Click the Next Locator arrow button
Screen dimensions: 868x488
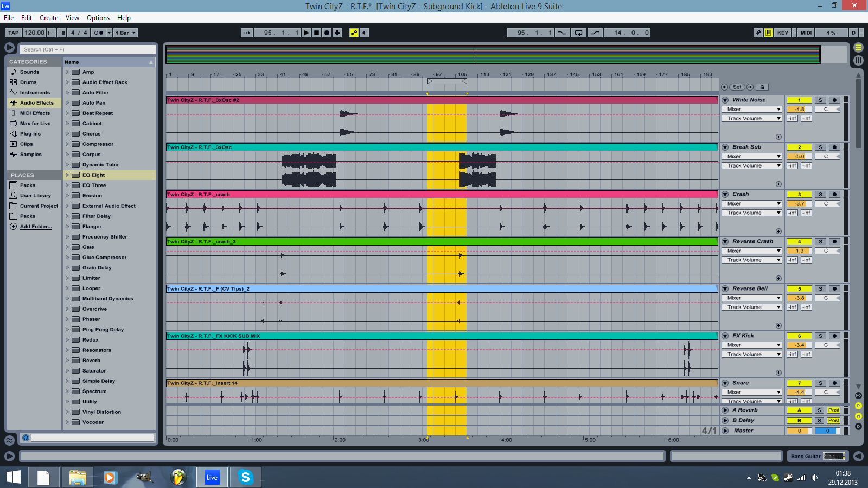pos(750,87)
